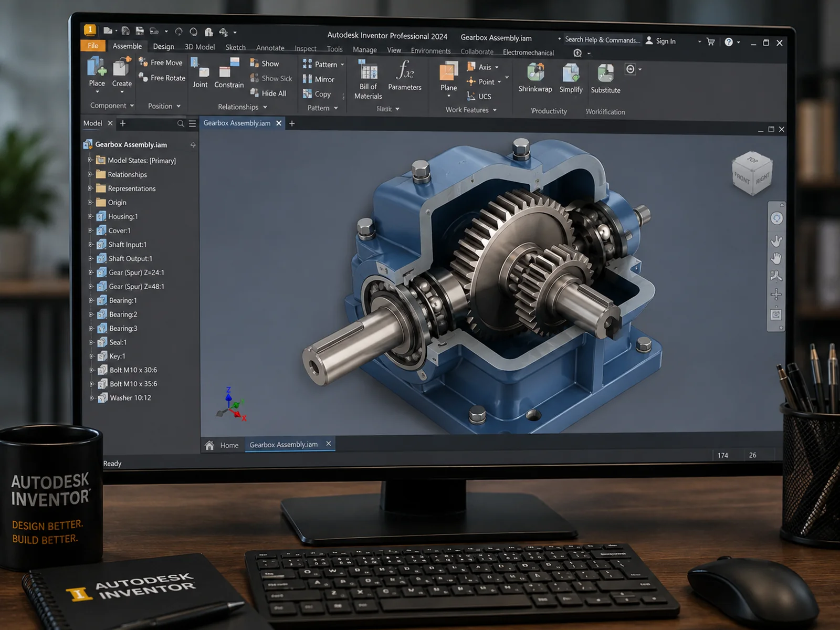Viewport: 840px width, 630px height.
Task: Click the Plane work feature tool
Action: 448,77
